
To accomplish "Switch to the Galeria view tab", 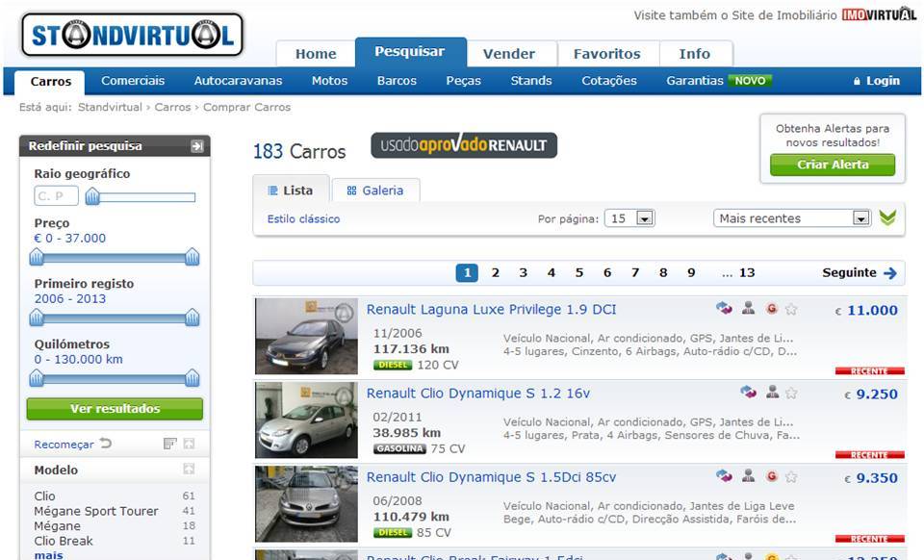I will click(376, 191).
